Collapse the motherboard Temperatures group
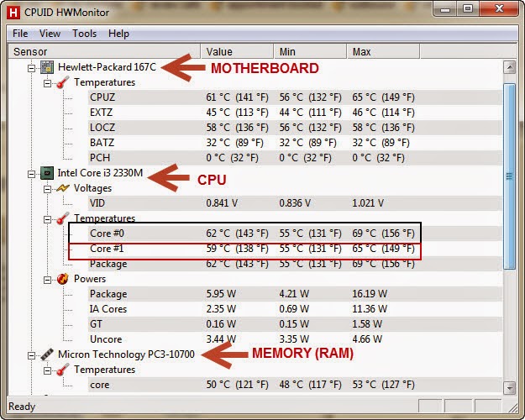The height and width of the screenshot is (420, 525). pos(47,83)
